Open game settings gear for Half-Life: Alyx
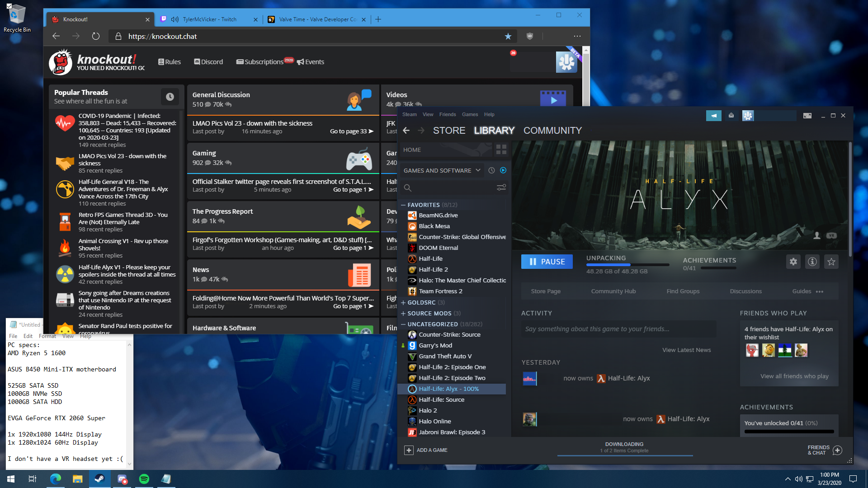 pos(793,262)
